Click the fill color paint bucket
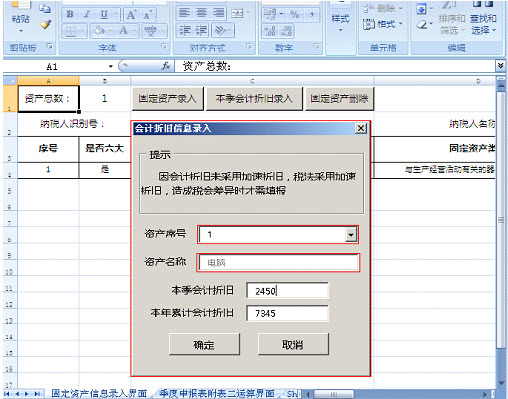 (x=99, y=31)
